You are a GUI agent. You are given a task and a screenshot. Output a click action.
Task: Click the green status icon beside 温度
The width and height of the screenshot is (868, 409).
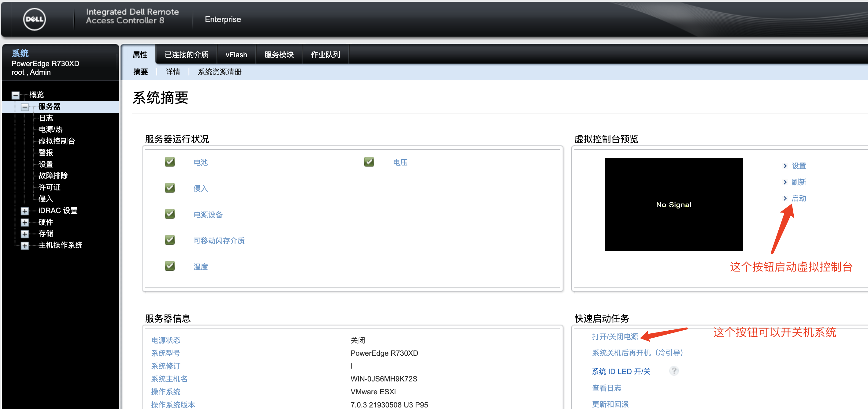169,266
